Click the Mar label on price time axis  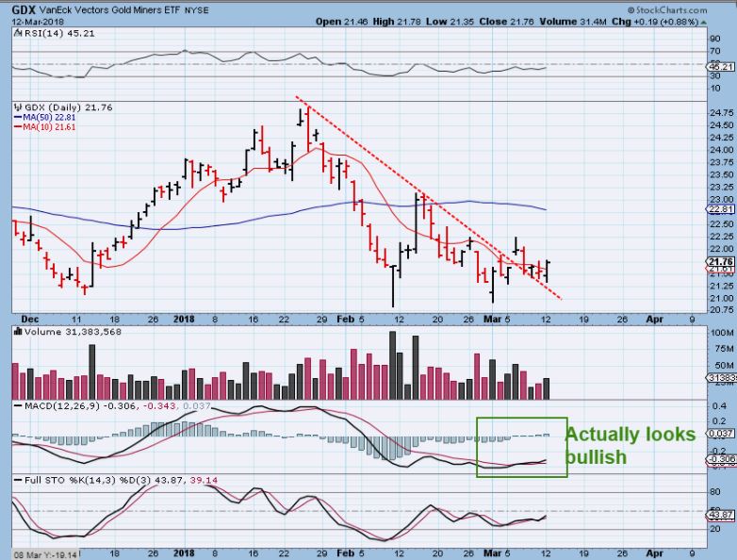click(x=493, y=319)
